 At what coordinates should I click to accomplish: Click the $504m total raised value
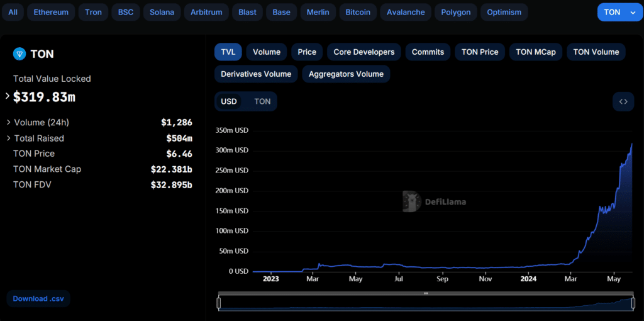179,138
